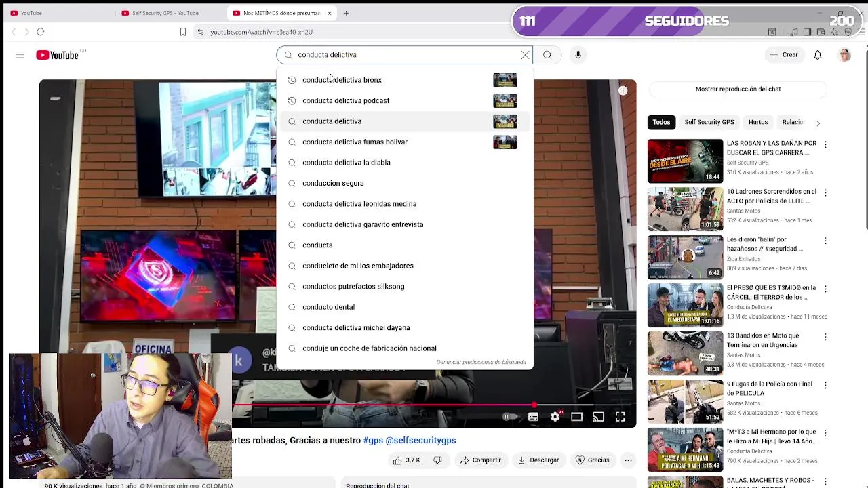Go to the YouTube home logo
The width and height of the screenshot is (868, 488).
[58, 55]
